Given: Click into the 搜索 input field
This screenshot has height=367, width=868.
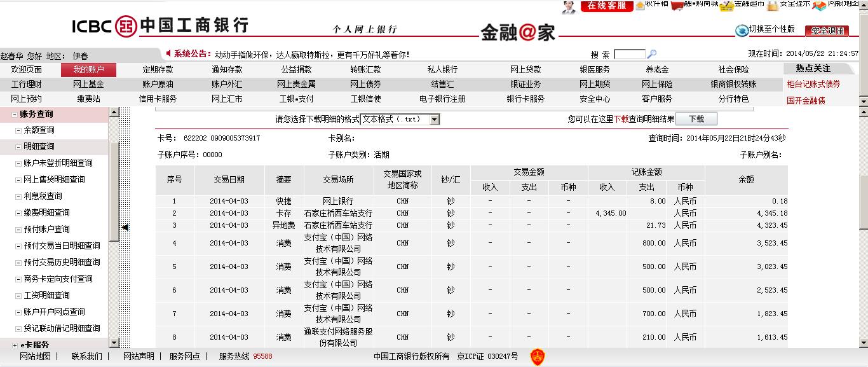Looking at the screenshot, I should 629,55.
